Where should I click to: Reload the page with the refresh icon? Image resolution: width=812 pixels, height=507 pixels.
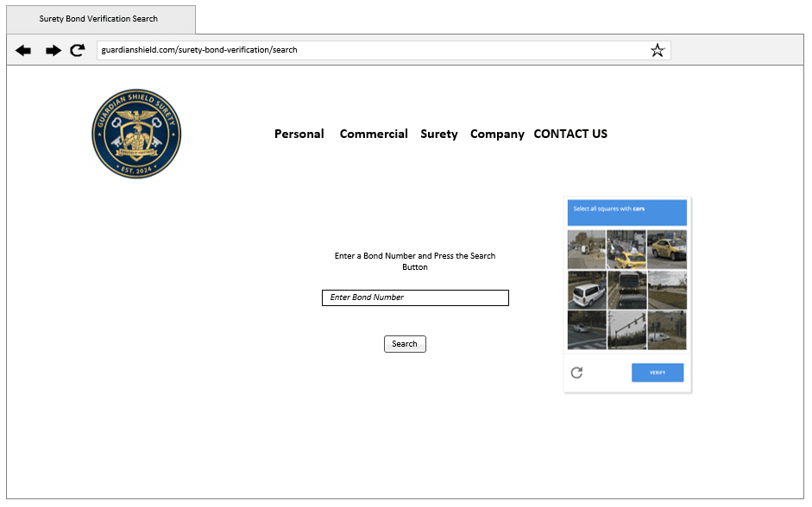point(78,51)
